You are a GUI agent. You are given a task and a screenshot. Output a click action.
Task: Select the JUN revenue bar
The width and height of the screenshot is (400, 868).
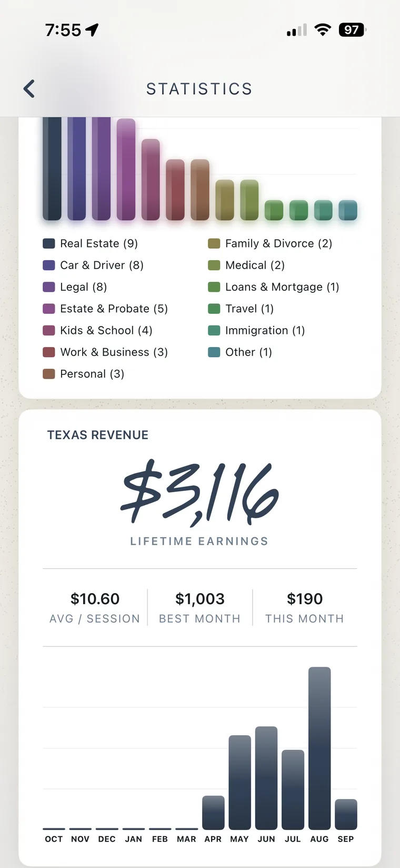click(x=266, y=778)
